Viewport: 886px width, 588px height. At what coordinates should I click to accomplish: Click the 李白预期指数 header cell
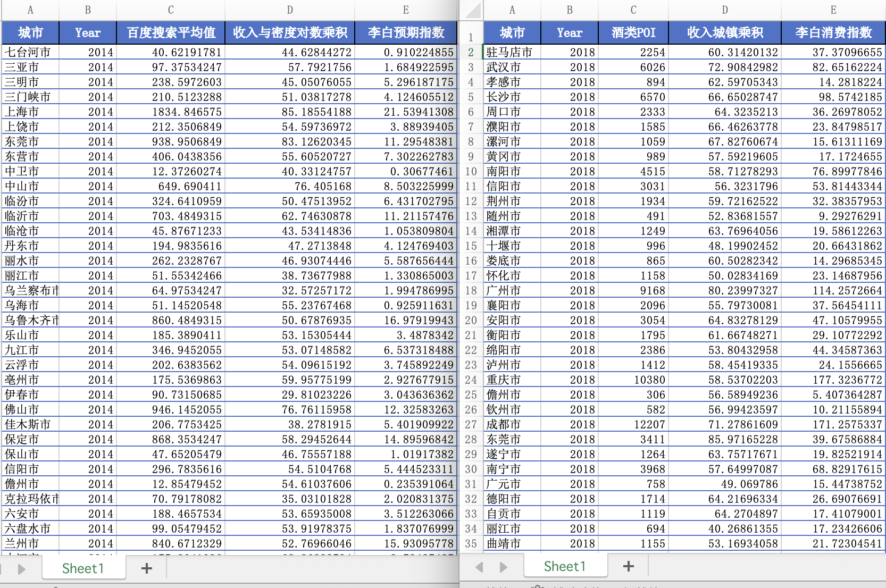point(406,32)
